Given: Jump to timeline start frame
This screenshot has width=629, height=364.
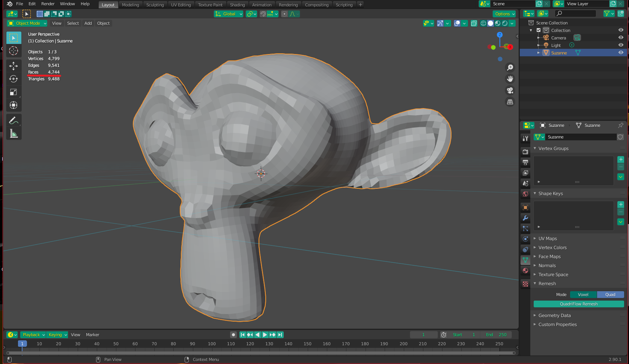Looking at the screenshot, I should point(242,335).
